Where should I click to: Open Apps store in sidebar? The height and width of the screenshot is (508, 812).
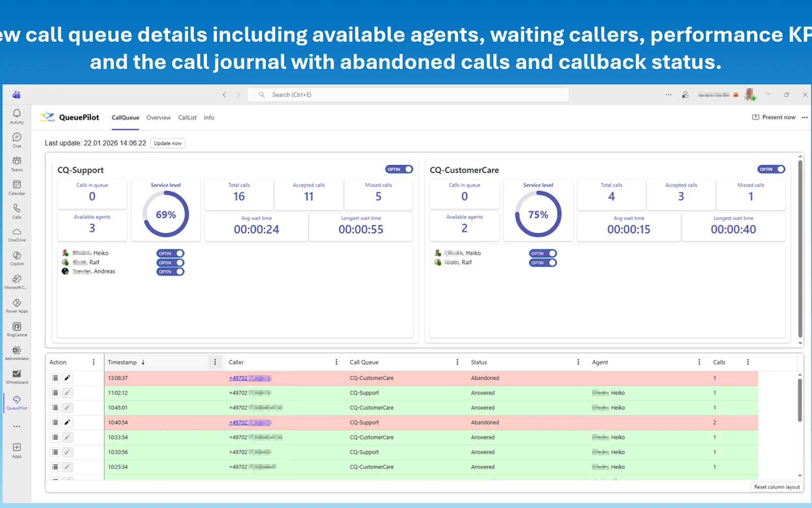[17, 450]
